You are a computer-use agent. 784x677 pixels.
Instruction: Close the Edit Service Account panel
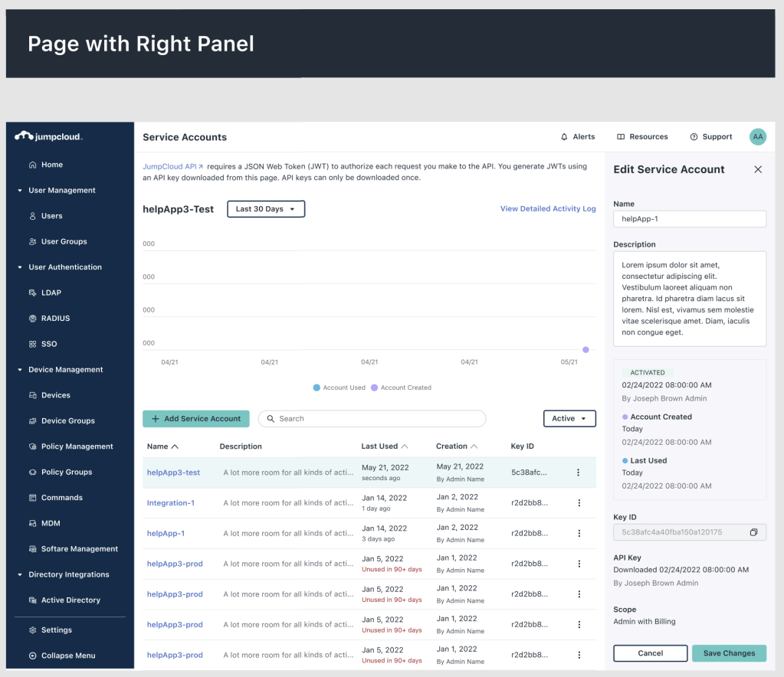(x=758, y=169)
